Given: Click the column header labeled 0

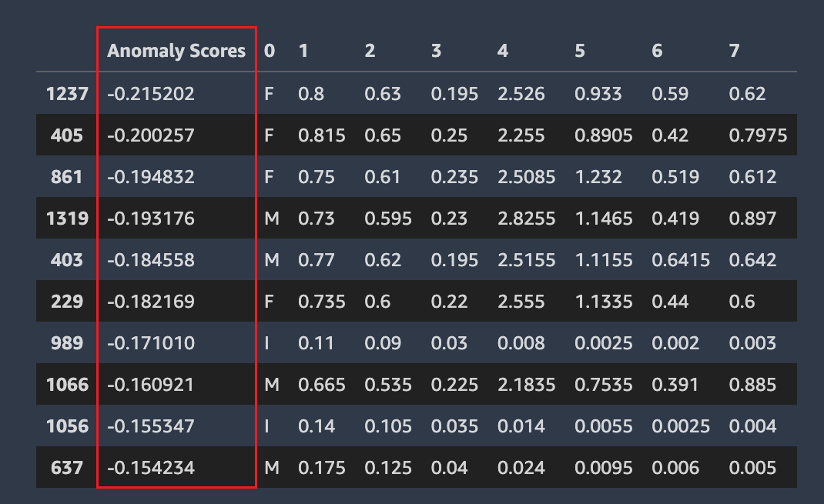Looking at the screenshot, I should click(x=269, y=51).
